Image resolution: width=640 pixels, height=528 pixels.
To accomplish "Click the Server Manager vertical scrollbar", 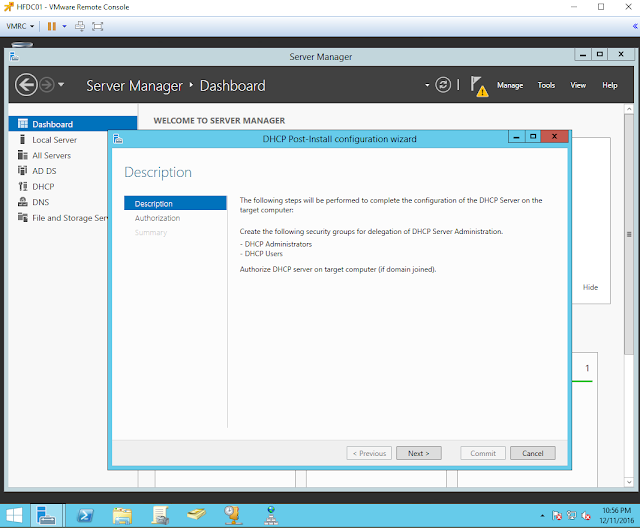I will [629, 295].
